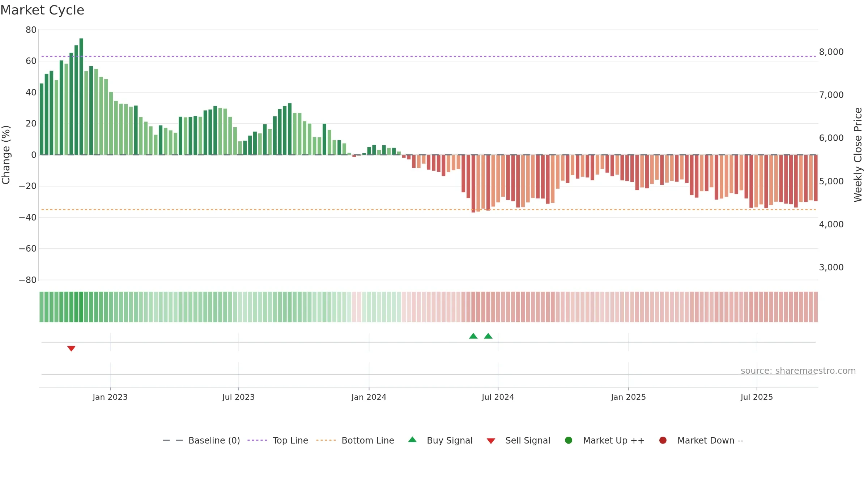Click the 3,000 price axis label

831,267
